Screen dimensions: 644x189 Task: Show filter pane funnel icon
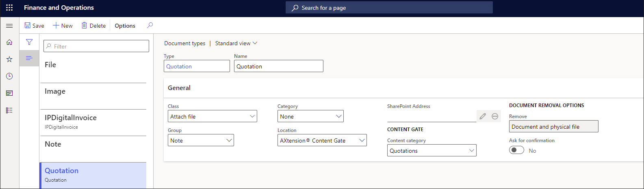[29, 42]
